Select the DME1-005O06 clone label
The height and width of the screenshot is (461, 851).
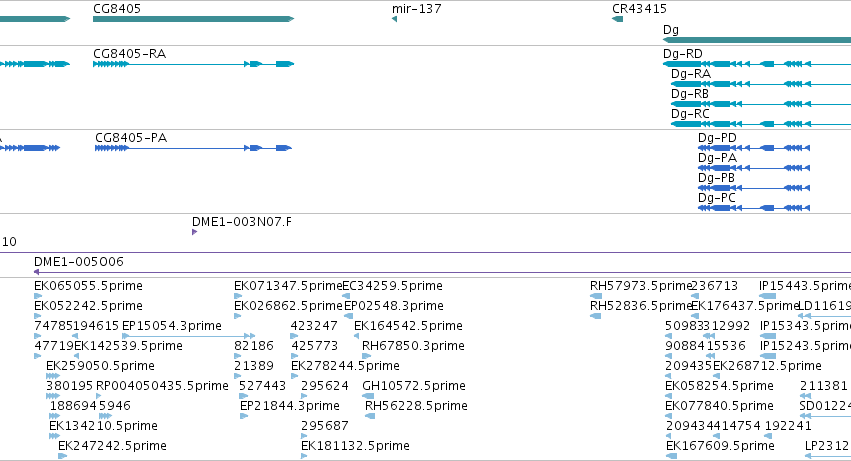pyautogui.click(x=79, y=262)
